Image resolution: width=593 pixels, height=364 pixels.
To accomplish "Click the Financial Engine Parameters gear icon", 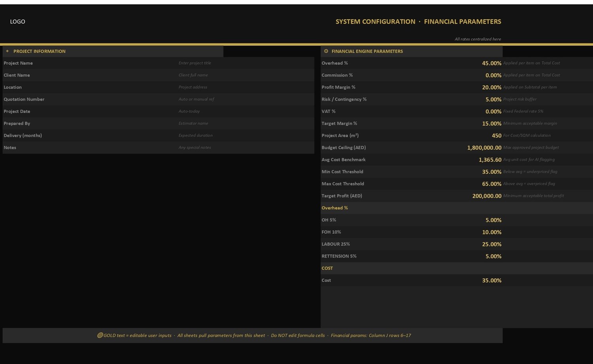I will point(326,51).
